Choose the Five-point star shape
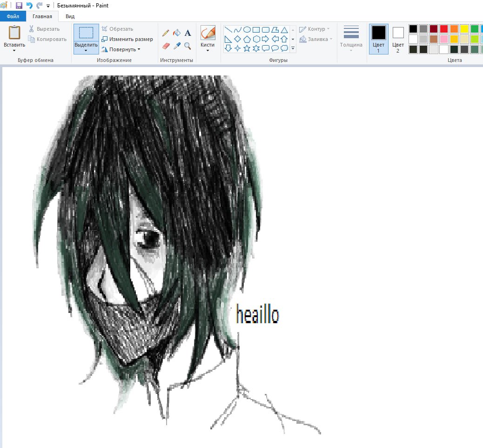This screenshot has width=483, height=448. point(247,48)
